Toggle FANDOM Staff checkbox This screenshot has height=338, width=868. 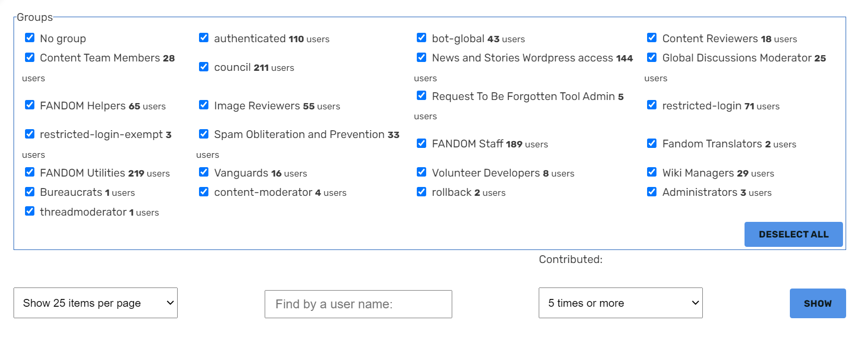click(x=421, y=143)
